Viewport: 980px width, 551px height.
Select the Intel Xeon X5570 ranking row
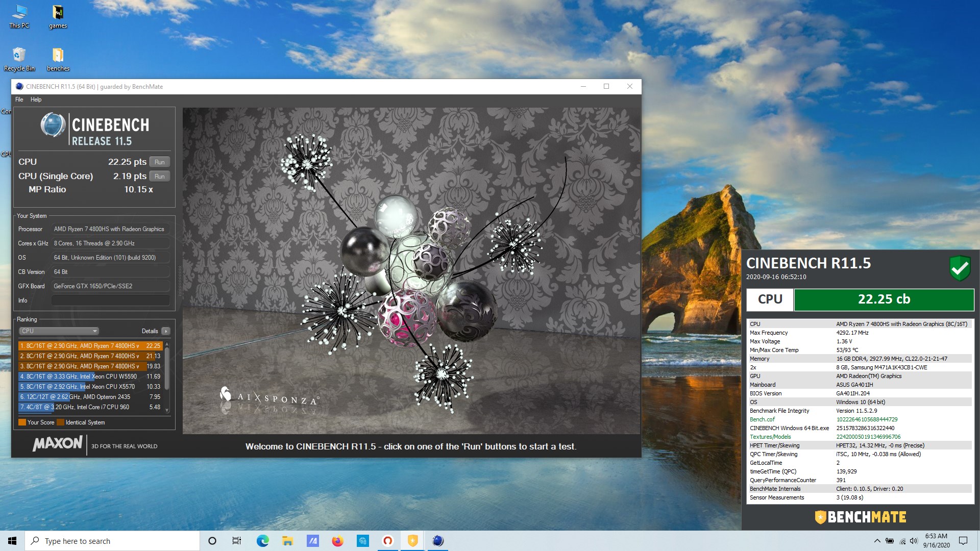(90, 386)
